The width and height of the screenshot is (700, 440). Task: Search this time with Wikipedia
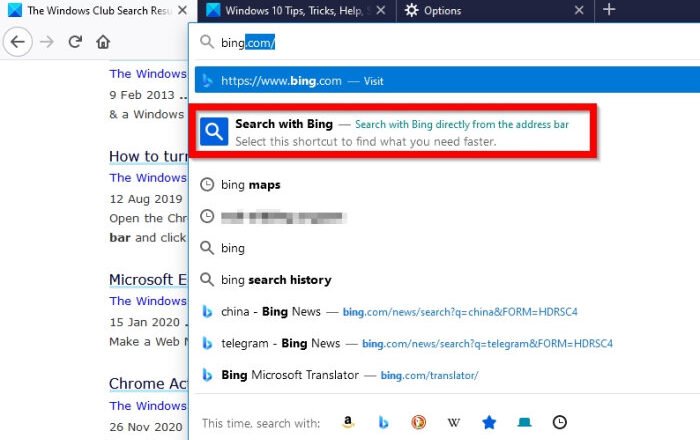pyautogui.click(x=454, y=422)
